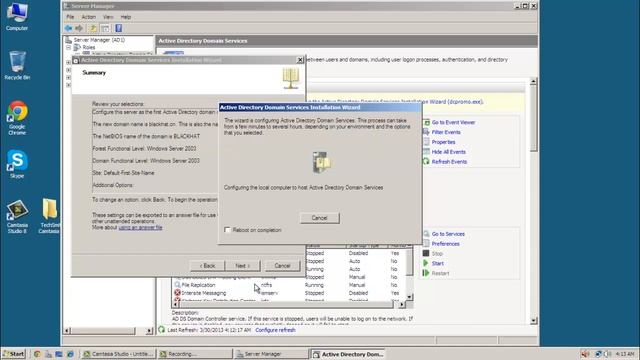
Task: Switch to Recording taskbar button
Action: (195, 354)
